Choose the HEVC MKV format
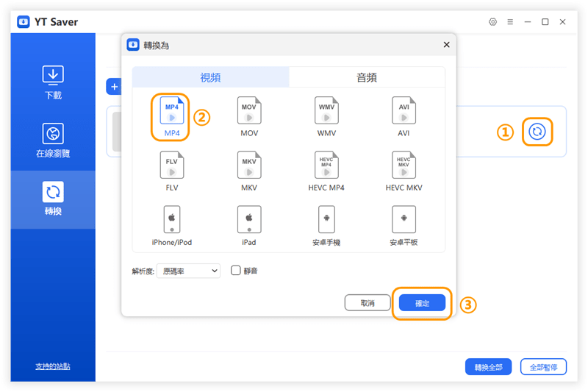The width and height of the screenshot is (588, 392). (404, 165)
